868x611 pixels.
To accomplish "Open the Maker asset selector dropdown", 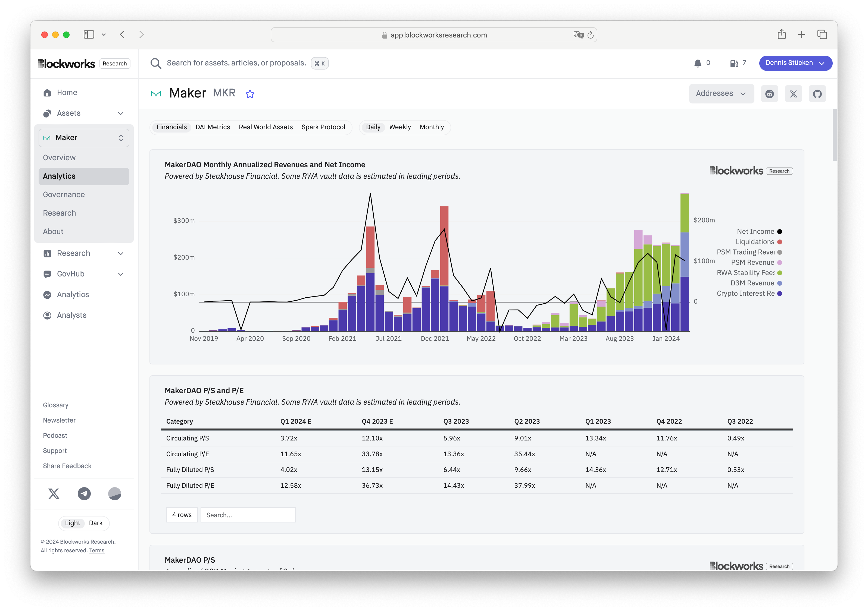I will tap(83, 138).
